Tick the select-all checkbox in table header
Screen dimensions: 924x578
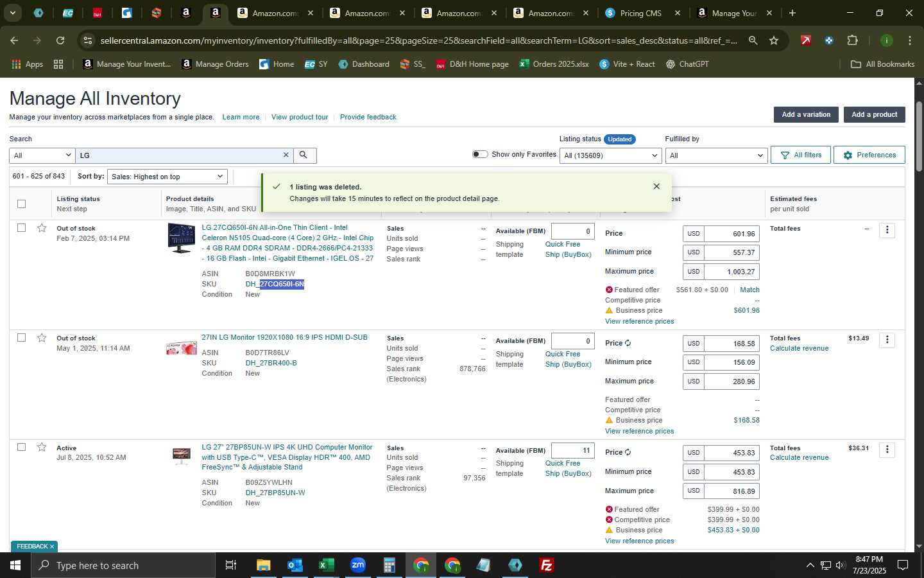[x=21, y=204]
